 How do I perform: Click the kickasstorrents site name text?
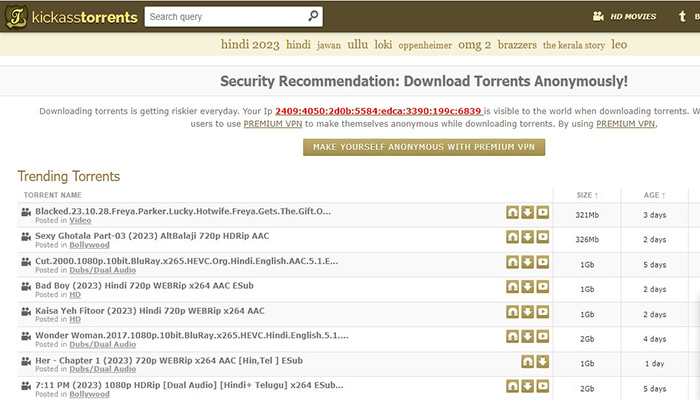pyautogui.click(x=85, y=17)
